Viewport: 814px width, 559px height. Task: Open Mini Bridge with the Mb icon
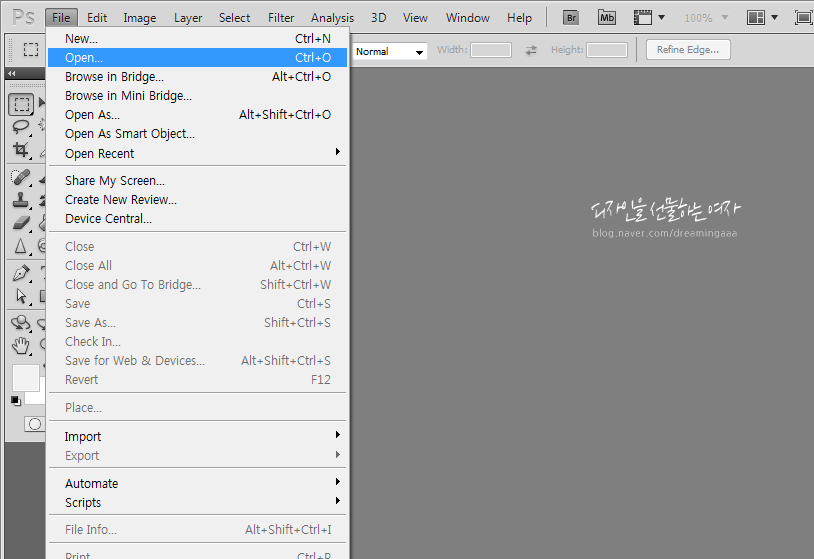click(x=607, y=17)
